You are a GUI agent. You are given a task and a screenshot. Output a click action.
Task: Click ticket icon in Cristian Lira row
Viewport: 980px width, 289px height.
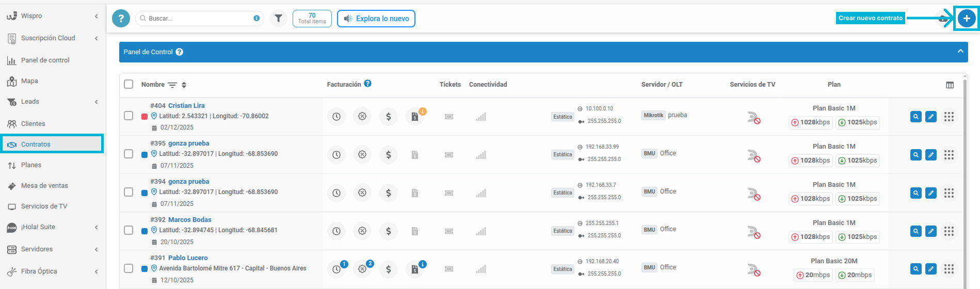(449, 117)
